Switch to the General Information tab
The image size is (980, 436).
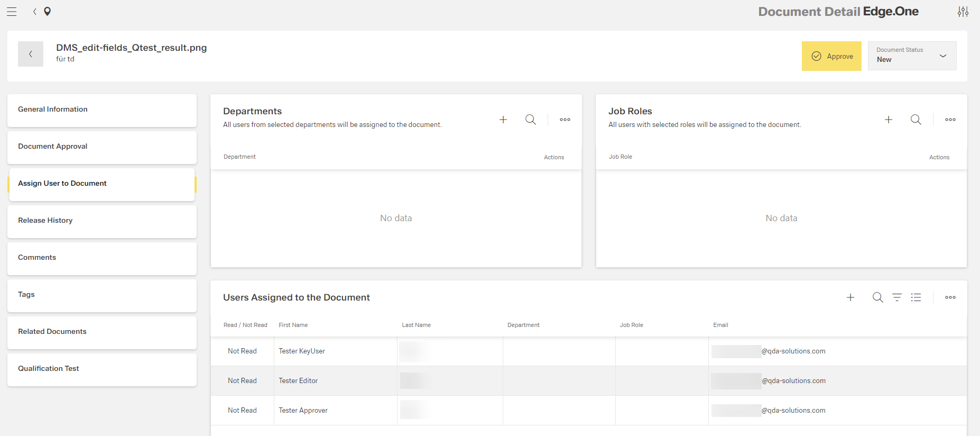[x=102, y=110]
